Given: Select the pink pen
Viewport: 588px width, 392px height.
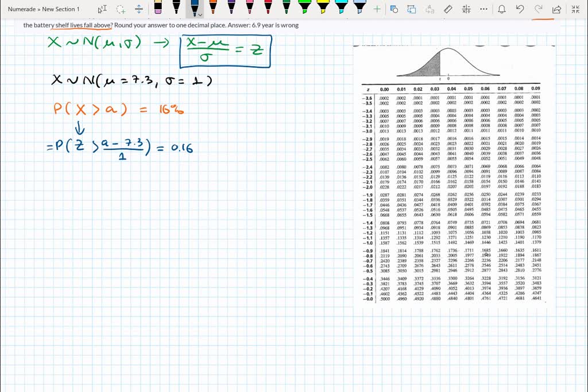Looking at the screenshot, I should click(x=250, y=7).
